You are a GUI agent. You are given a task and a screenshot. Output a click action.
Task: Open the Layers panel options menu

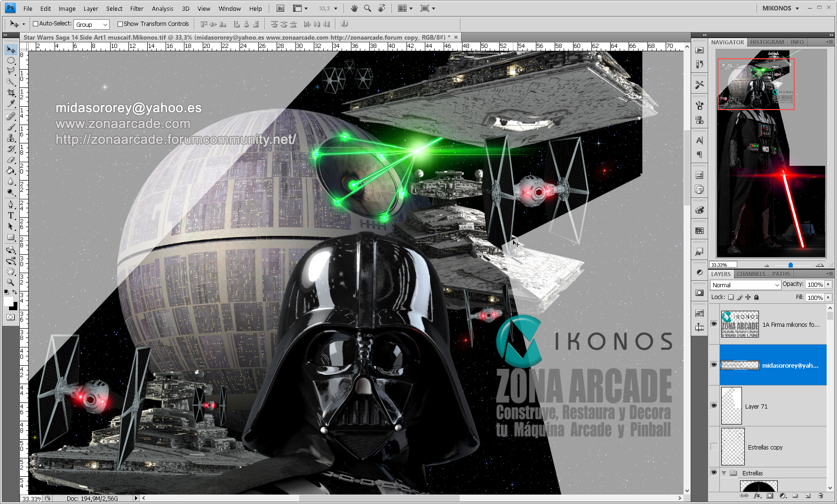click(829, 274)
